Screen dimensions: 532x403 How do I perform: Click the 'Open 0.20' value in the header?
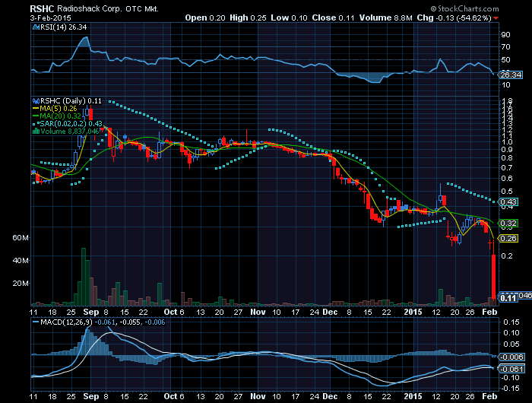[x=205, y=17]
